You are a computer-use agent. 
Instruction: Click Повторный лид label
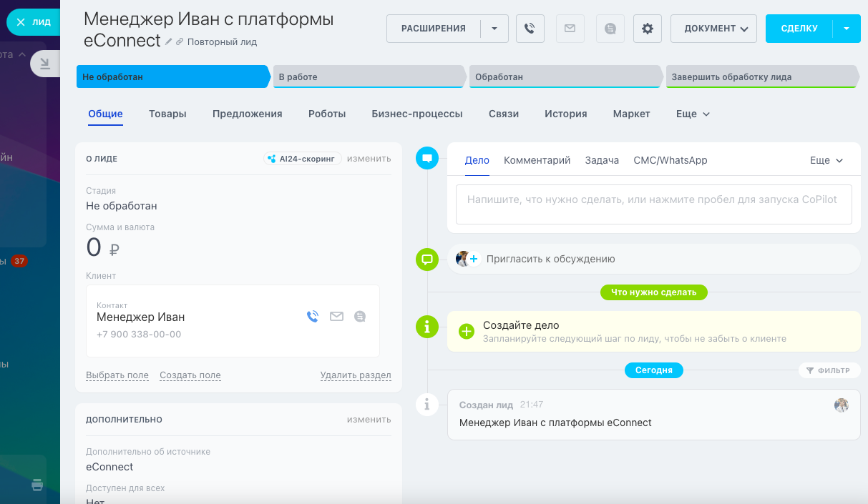222,42
